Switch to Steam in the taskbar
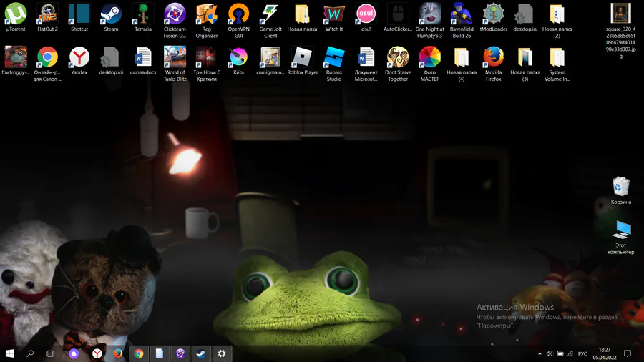The image size is (644, 362). (x=201, y=353)
